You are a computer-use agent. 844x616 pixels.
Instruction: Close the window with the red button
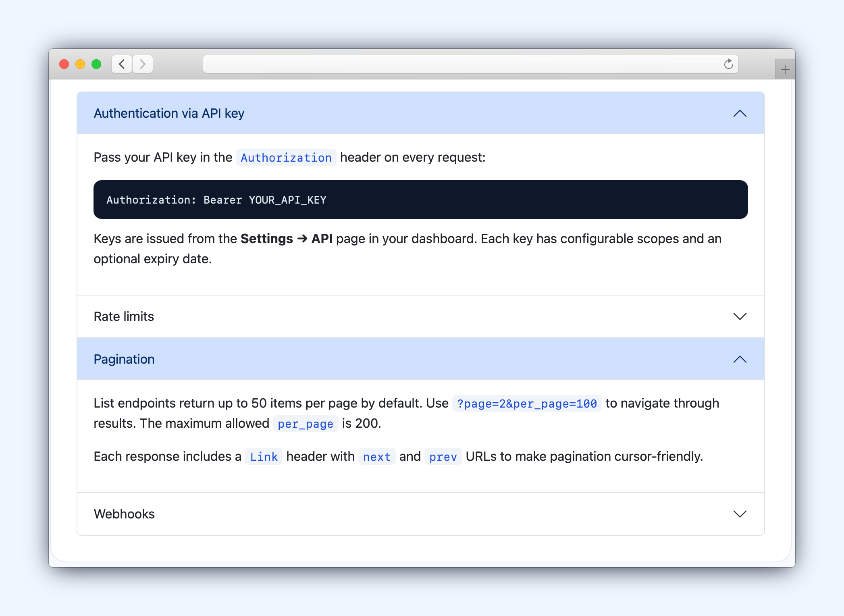[x=64, y=64]
